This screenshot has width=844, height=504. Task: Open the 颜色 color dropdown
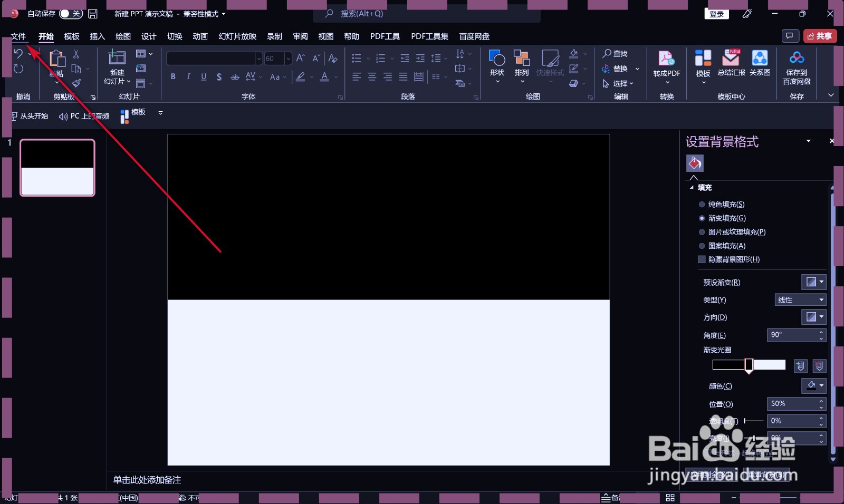coord(813,385)
